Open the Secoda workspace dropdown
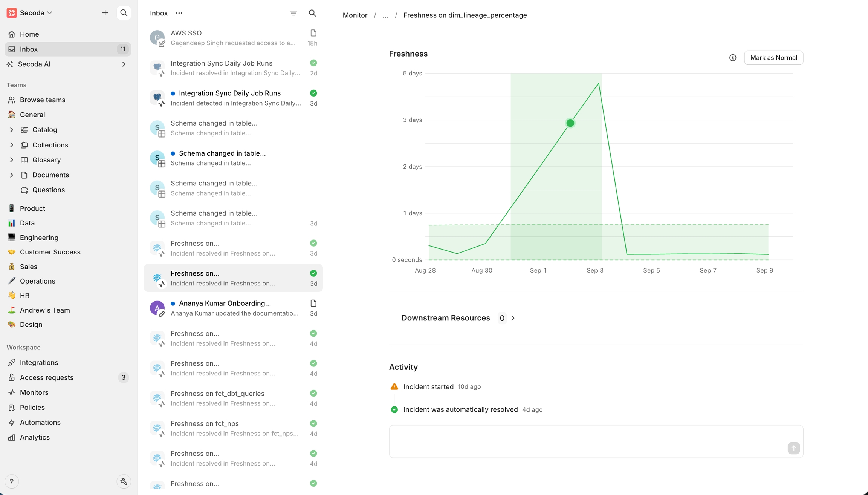 [x=32, y=13]
